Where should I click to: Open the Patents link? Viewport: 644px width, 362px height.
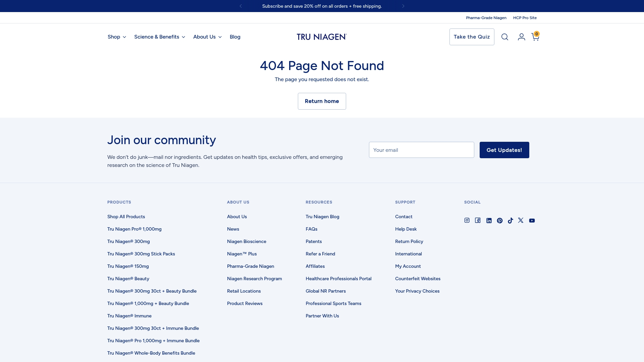[x=314, y=242]
